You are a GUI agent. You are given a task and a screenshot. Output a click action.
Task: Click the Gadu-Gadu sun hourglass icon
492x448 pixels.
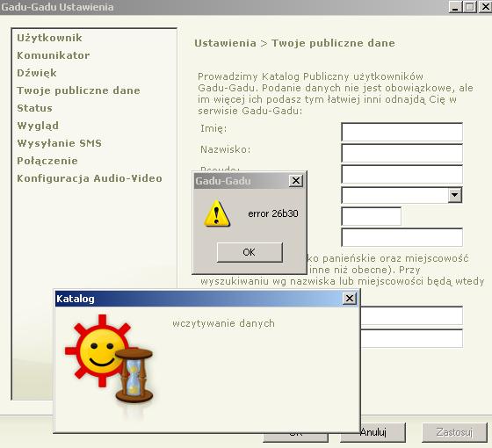[109, 359]
